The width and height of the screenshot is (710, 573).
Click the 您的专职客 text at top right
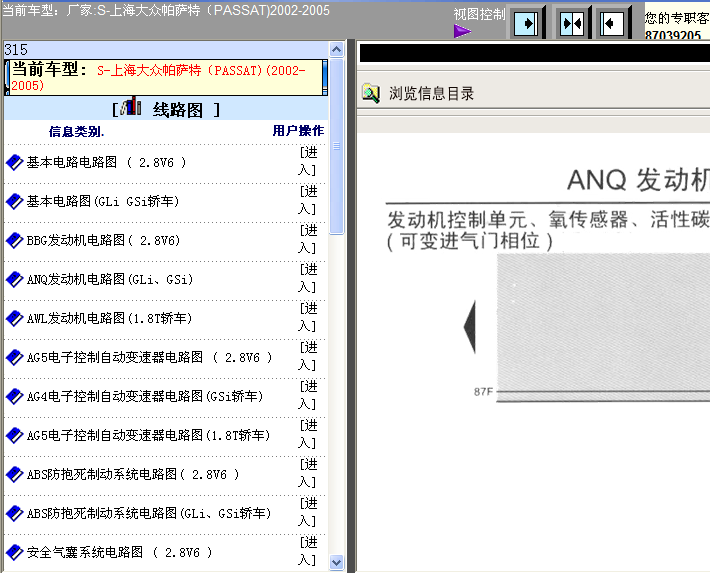pos(677,18)
